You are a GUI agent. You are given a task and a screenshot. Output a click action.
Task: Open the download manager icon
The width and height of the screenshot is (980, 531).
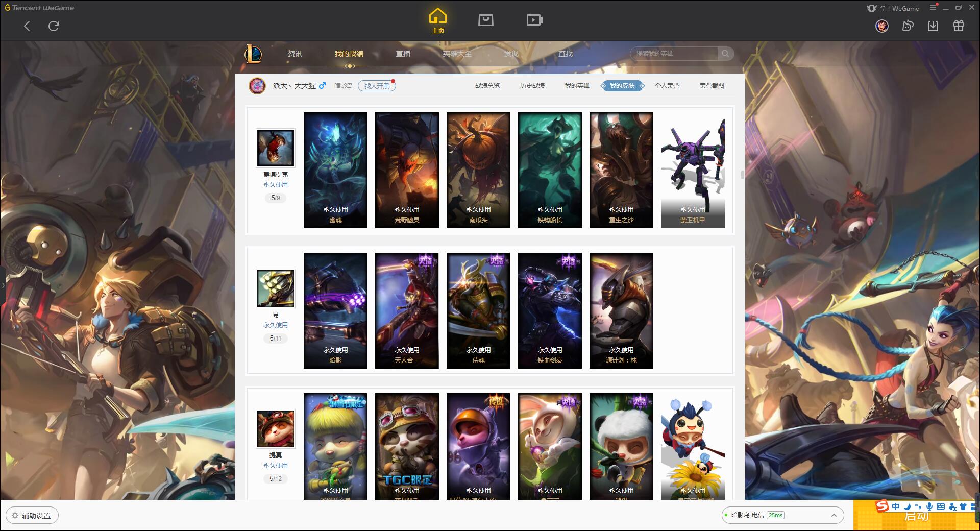coord(933,26)
